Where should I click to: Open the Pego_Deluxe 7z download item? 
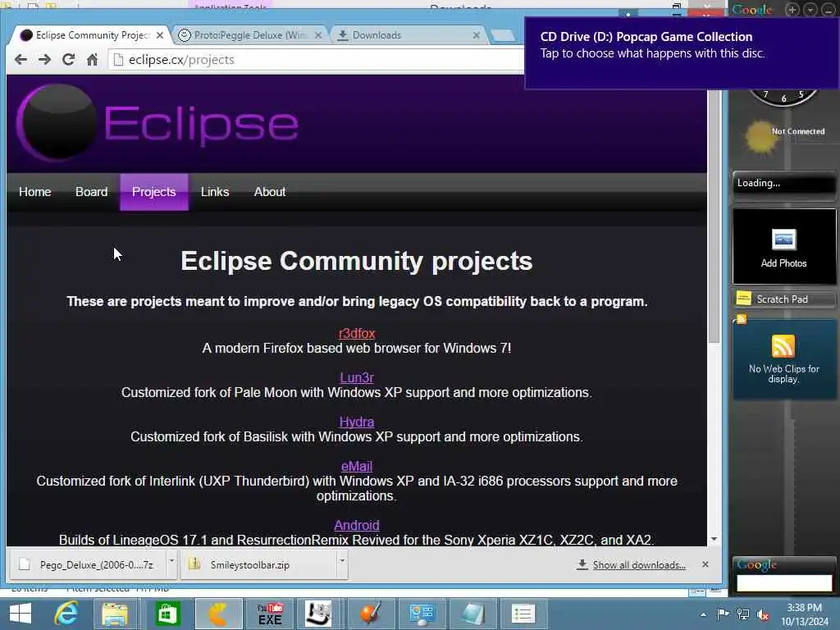(x=89, y=564)
